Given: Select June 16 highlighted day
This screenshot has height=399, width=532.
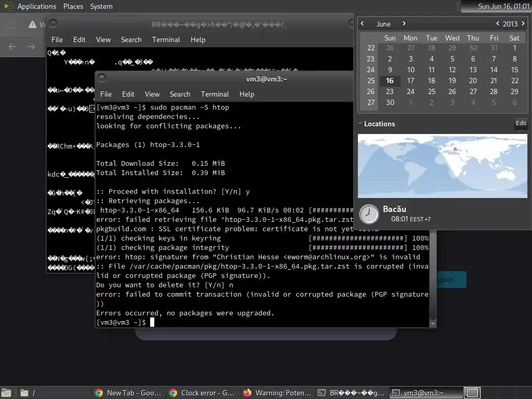Looking at the screenshot, I should (x=390, y=81).
